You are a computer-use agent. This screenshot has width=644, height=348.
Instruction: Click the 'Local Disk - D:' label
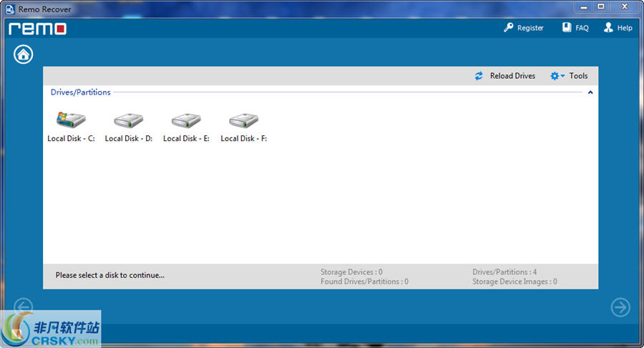point(129,138)
